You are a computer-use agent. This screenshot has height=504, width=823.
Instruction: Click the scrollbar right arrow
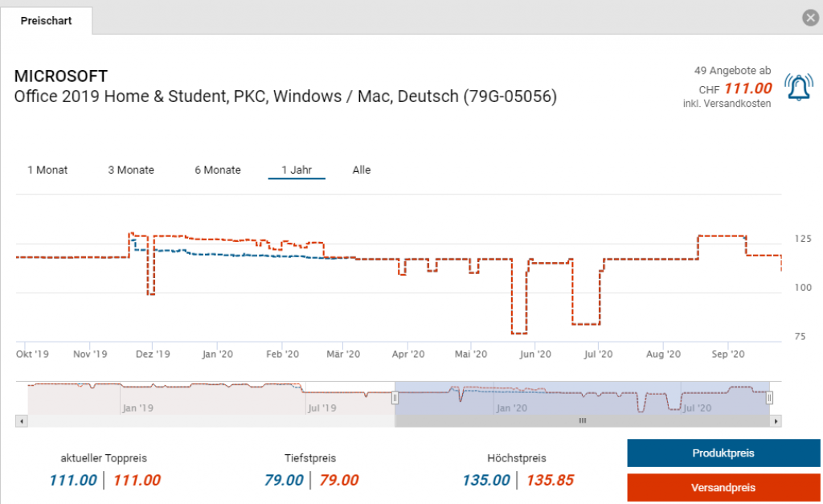pyautogui.click(x=776, y=420)
